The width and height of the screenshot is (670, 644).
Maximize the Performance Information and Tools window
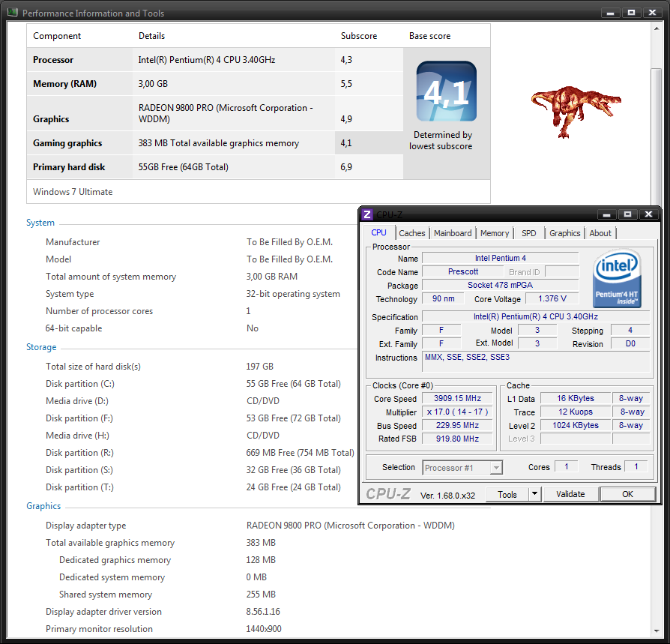tap(631, 13)
